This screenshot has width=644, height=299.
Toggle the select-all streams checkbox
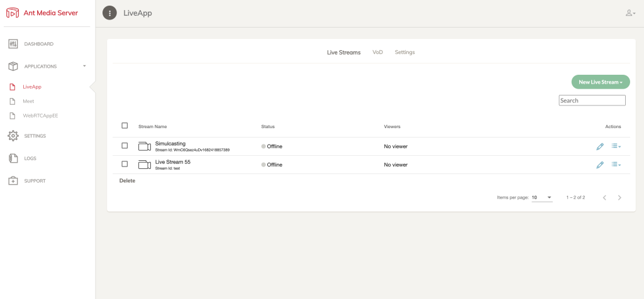[125, 126]
